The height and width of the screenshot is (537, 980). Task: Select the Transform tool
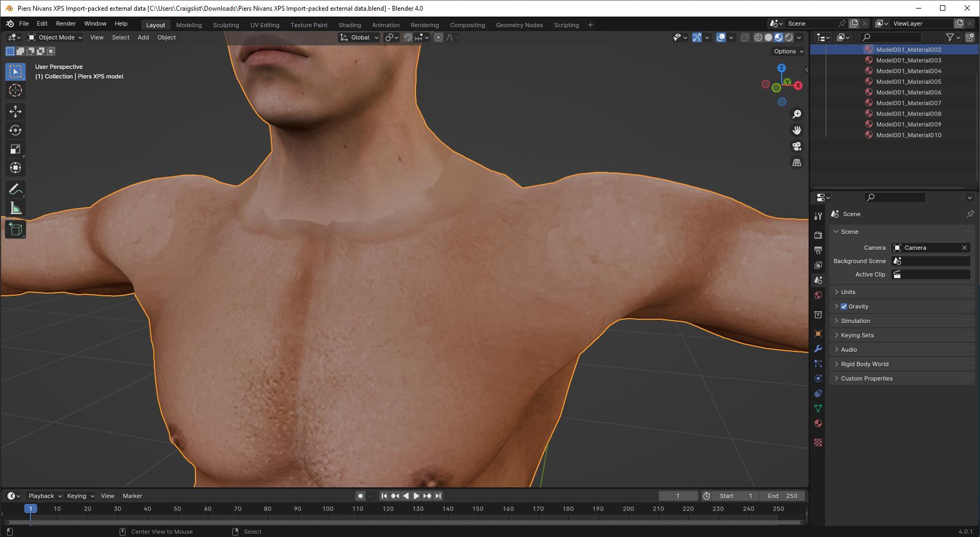[15, 168]
